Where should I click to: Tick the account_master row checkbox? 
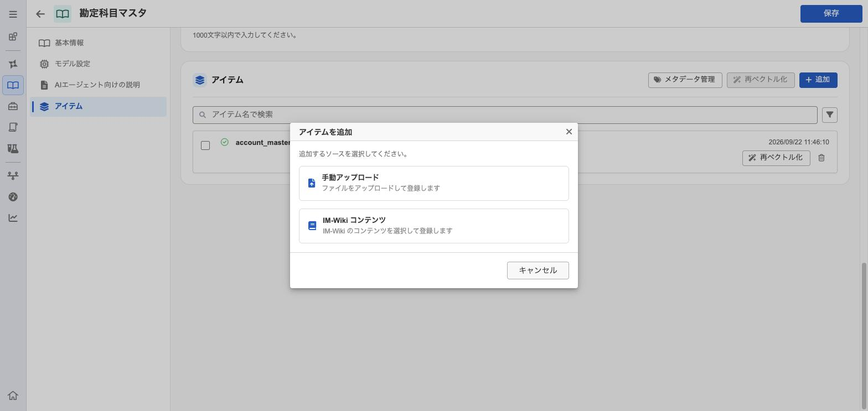click(205, 145)
